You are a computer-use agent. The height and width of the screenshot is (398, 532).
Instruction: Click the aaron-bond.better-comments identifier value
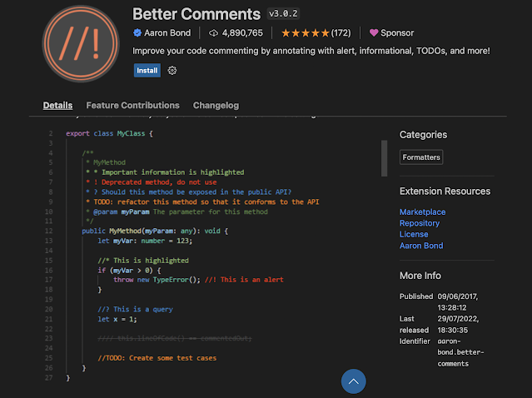point(460,352)
